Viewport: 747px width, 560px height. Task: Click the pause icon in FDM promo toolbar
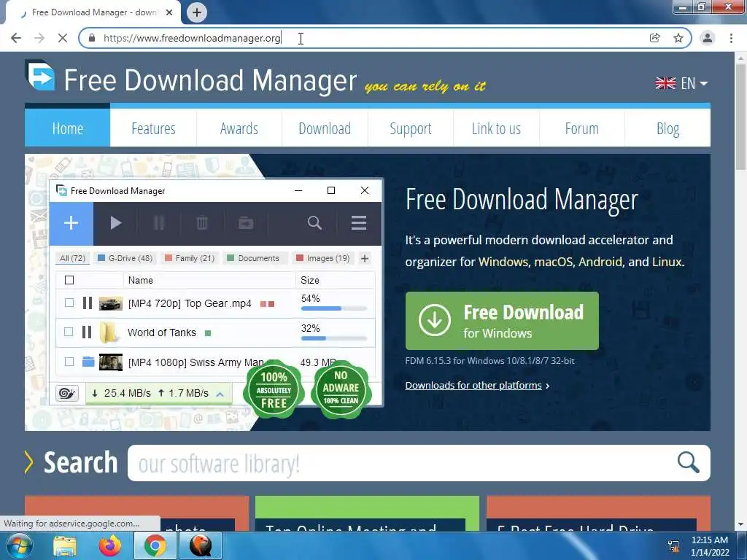[x=159, y=223]
